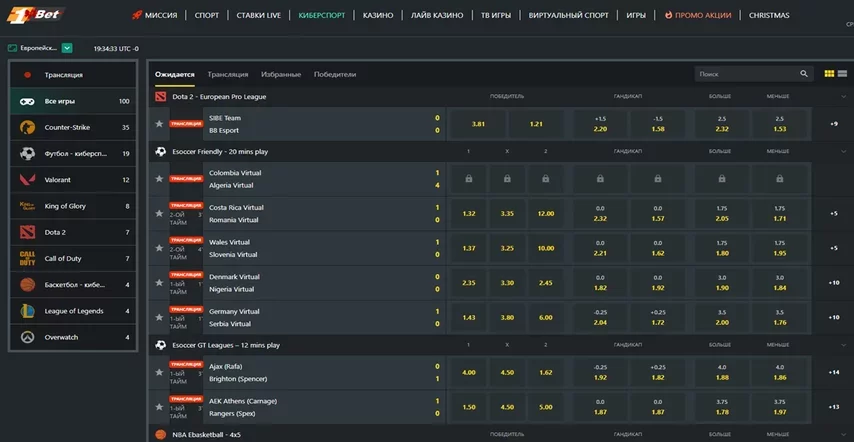Switch to the Трансляция tab in matches panel

228,75
